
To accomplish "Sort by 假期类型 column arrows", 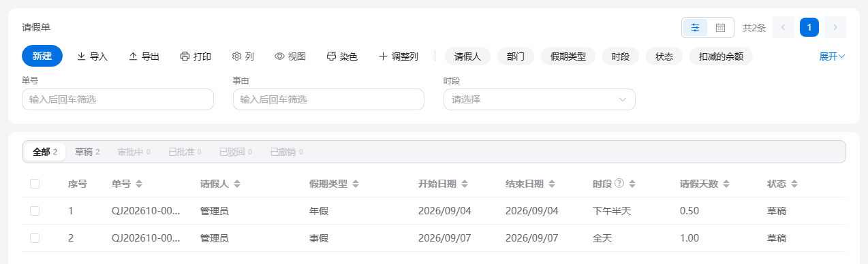I will (356, 184).
